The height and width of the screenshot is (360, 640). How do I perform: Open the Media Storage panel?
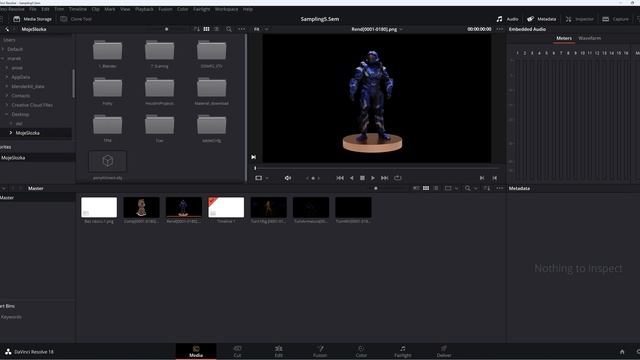32,19
